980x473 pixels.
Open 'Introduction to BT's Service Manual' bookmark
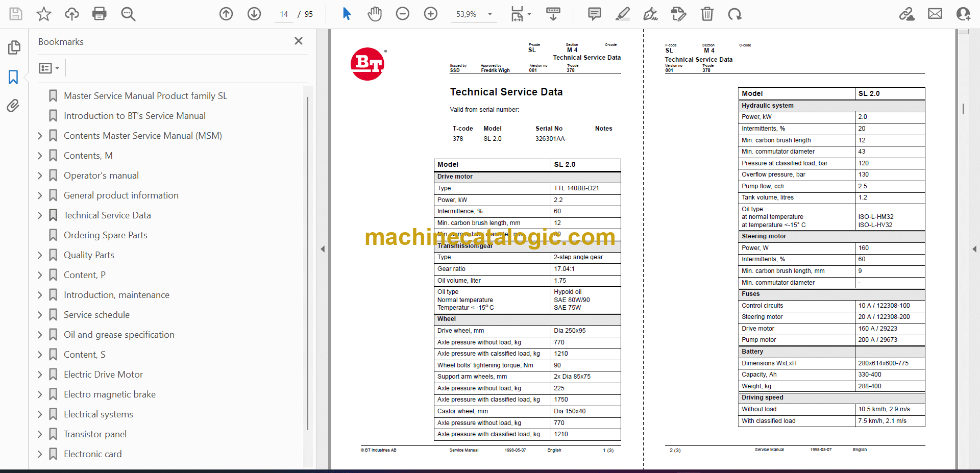[x=135, y=116]
